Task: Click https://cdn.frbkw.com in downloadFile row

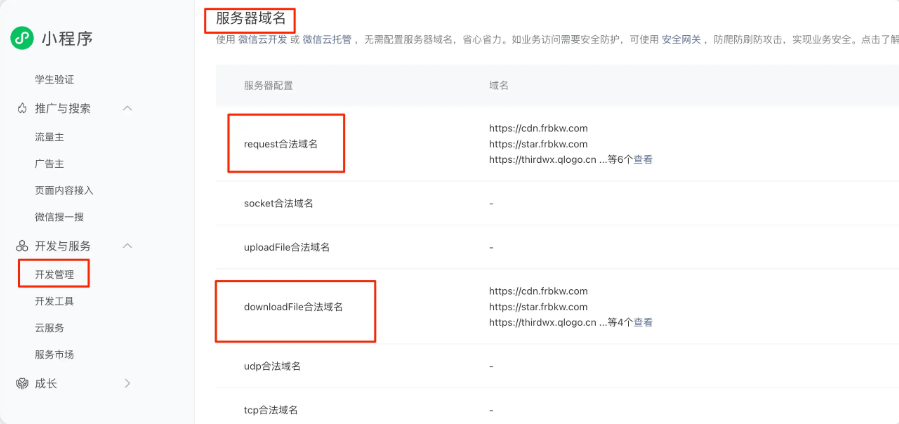Action: click(538, 291)
